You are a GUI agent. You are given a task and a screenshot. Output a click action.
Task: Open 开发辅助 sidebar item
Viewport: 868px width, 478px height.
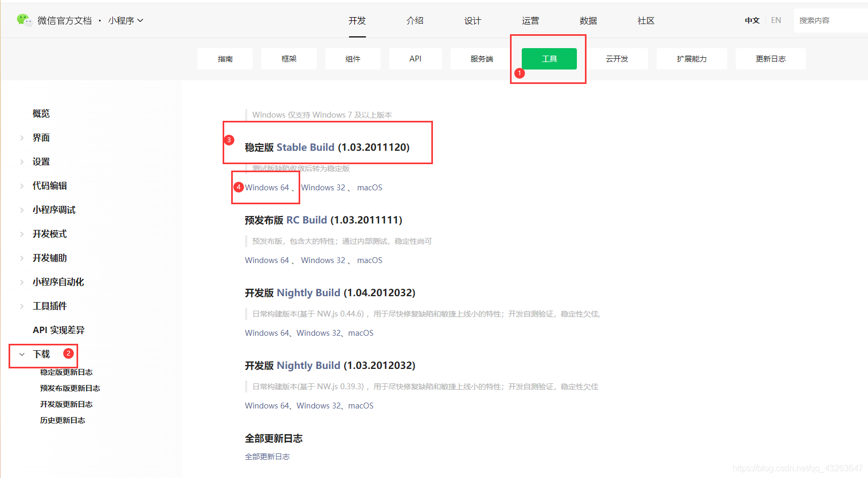coord(50,258)
